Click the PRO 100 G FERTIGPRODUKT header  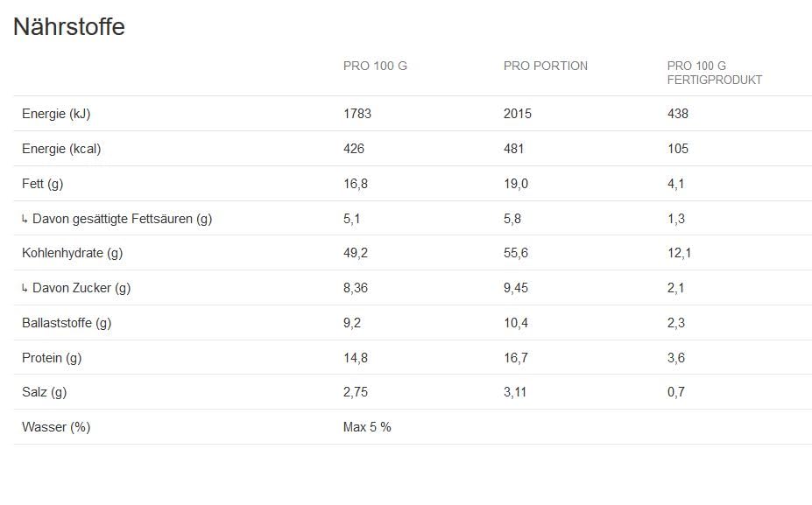pyautogui.click(x=714, y=73)
